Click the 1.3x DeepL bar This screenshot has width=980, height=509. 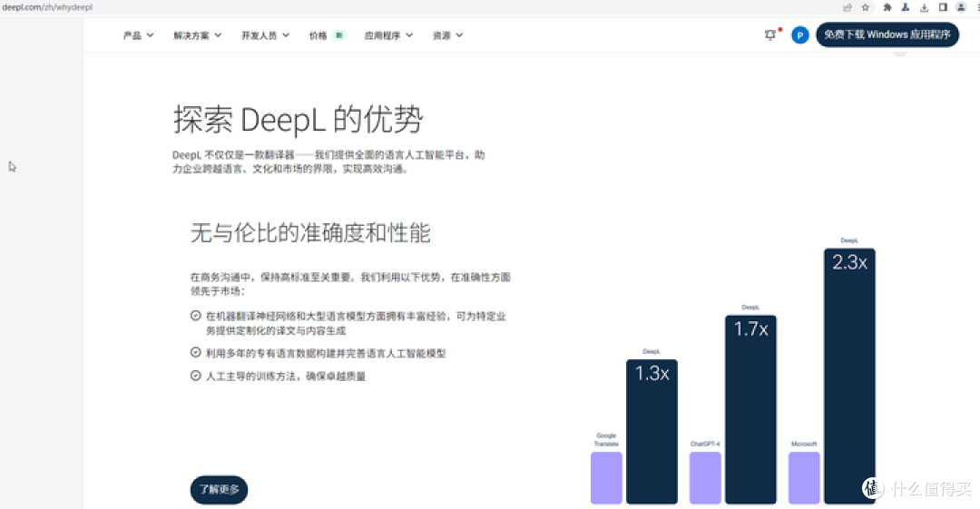click(652, 432)
